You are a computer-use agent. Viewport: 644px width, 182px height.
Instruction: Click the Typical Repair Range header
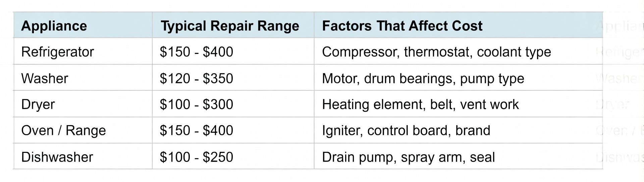230,26
